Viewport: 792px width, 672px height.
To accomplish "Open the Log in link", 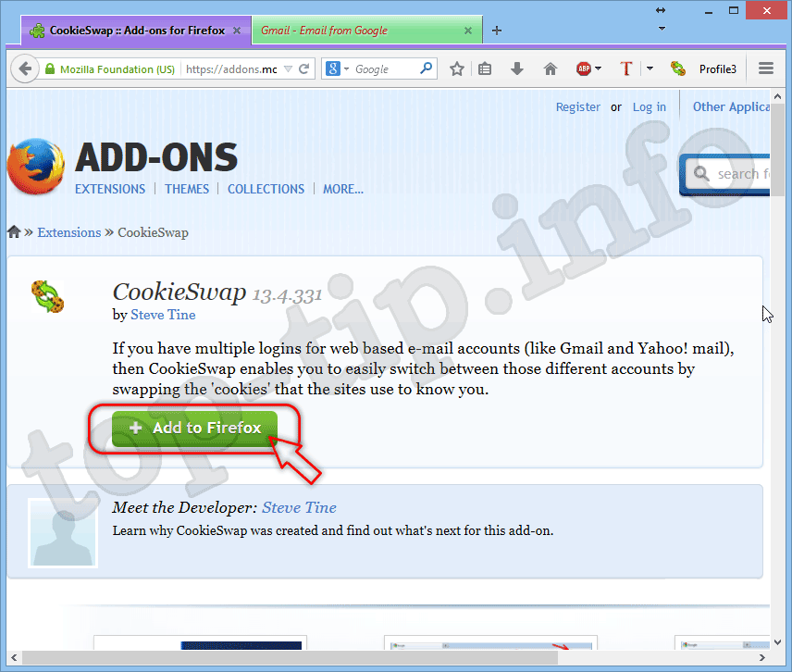I will coord(649,106).
